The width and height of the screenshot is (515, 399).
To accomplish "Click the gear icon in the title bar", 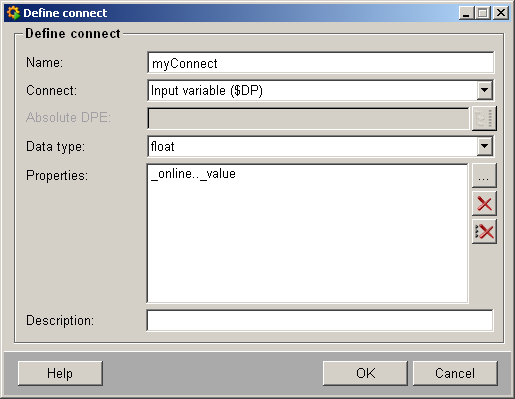I will pos(13,13).
